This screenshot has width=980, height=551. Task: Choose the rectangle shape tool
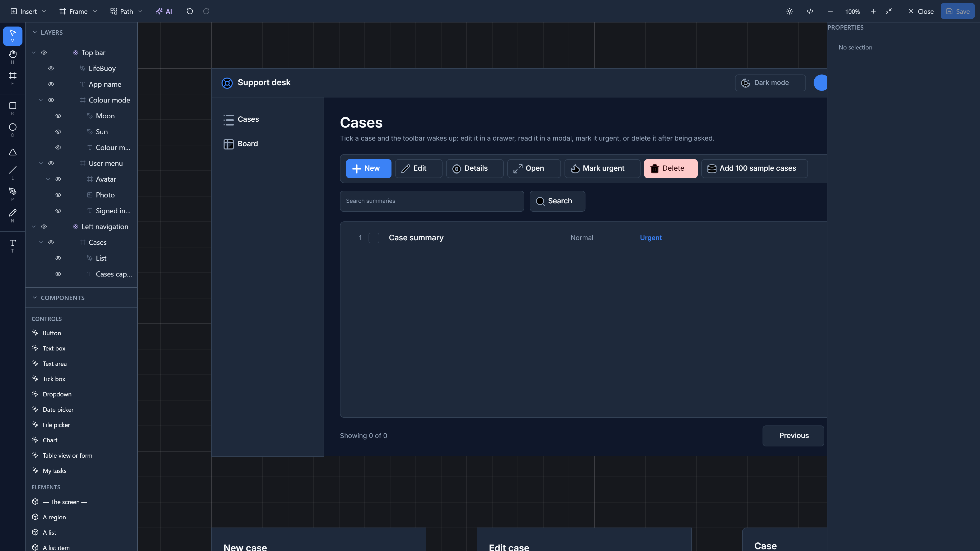[13, 108]
